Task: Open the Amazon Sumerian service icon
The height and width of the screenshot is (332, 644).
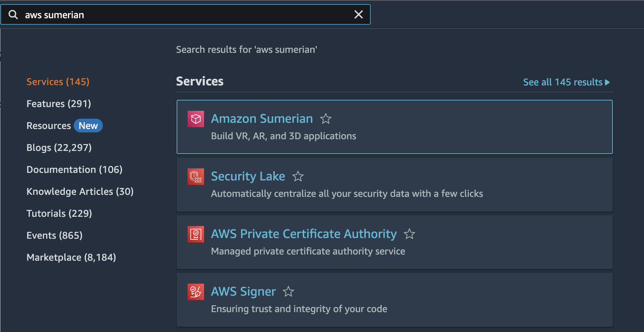Action: pos(196,119)
